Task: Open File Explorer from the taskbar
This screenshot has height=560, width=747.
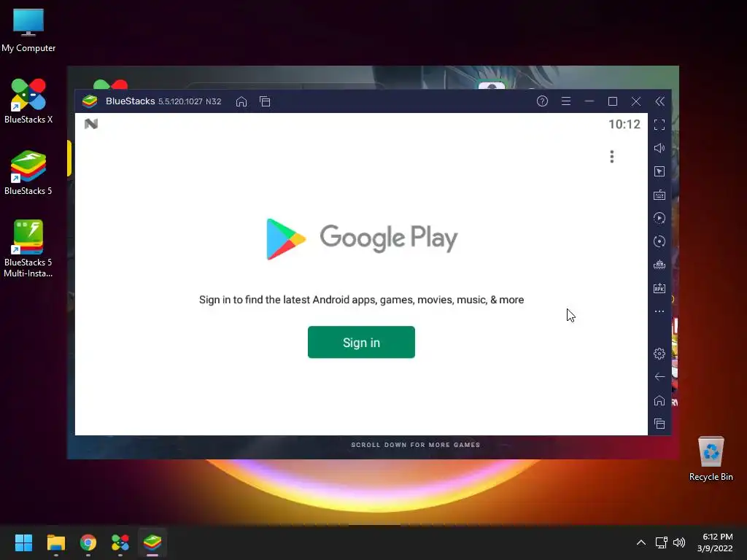Action: coord(55,542)
